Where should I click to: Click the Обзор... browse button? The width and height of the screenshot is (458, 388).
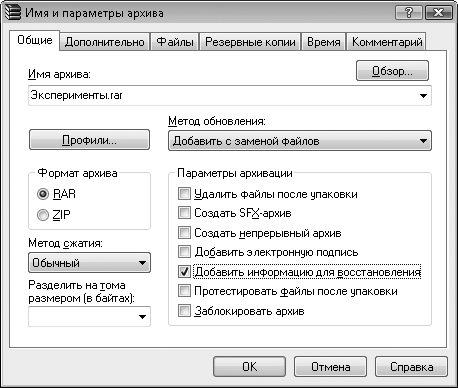click(x=392, y=71)
